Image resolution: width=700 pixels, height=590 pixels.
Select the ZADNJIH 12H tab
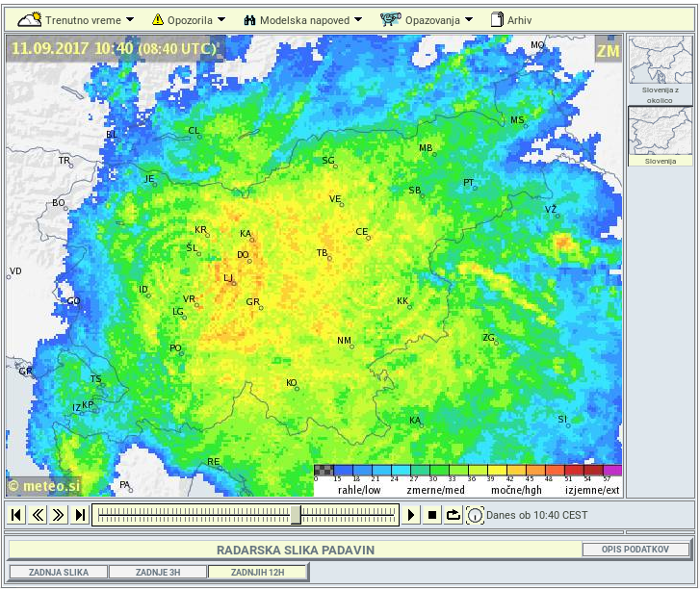(x=257, y=572)
